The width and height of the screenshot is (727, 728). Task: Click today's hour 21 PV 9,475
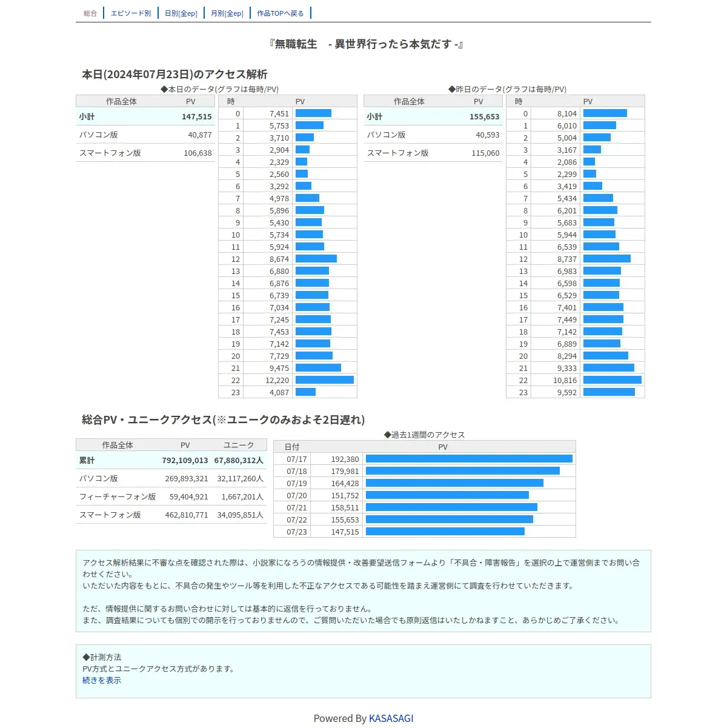point(279,369)
